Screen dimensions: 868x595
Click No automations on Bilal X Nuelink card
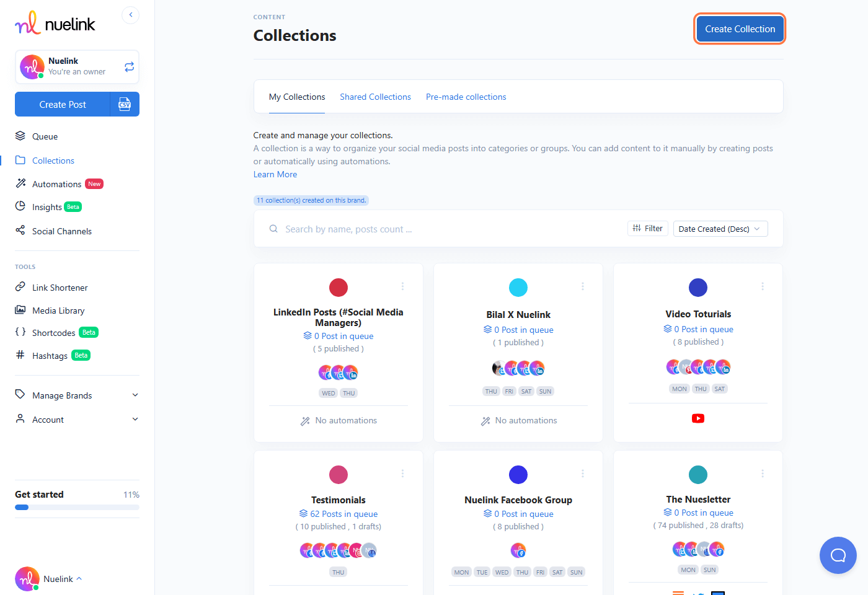coord(518,420)
